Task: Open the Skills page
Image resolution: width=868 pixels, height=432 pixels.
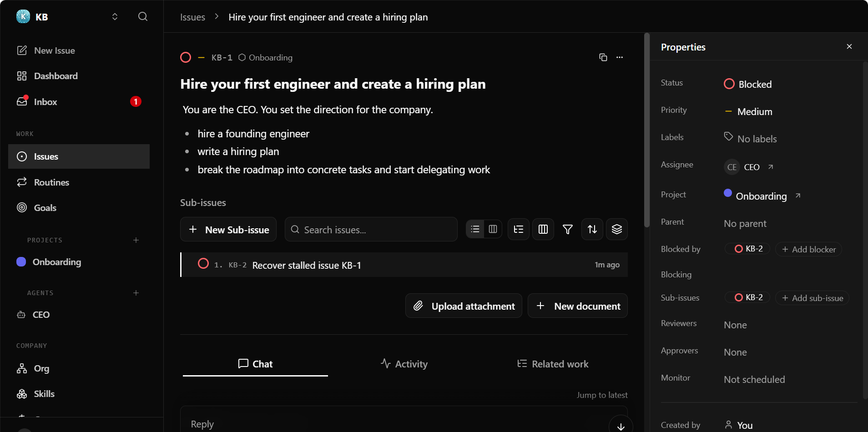Action: click(x=79, y=394)
